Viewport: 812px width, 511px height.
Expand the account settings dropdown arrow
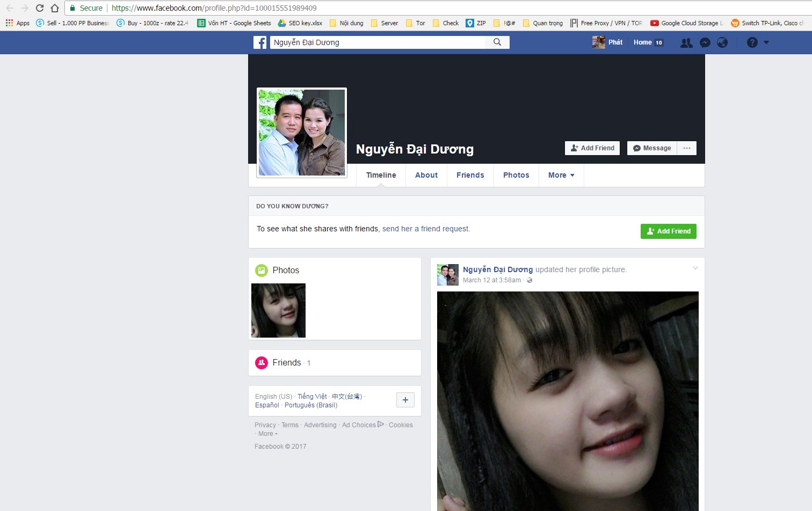766,42
